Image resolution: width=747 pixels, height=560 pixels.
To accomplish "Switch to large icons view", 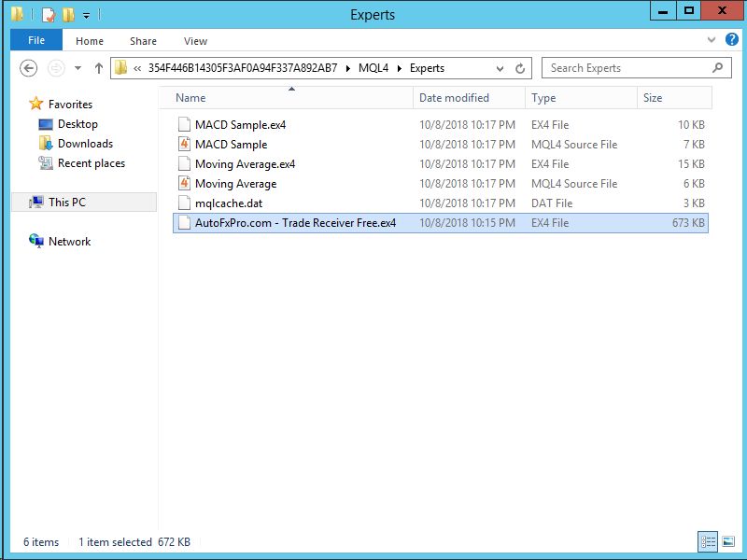I will (728, 541).
